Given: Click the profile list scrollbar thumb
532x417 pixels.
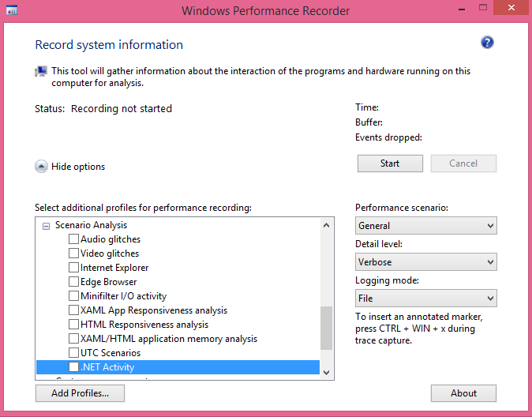Looking at the screenshot, I should tap(327, 328).
